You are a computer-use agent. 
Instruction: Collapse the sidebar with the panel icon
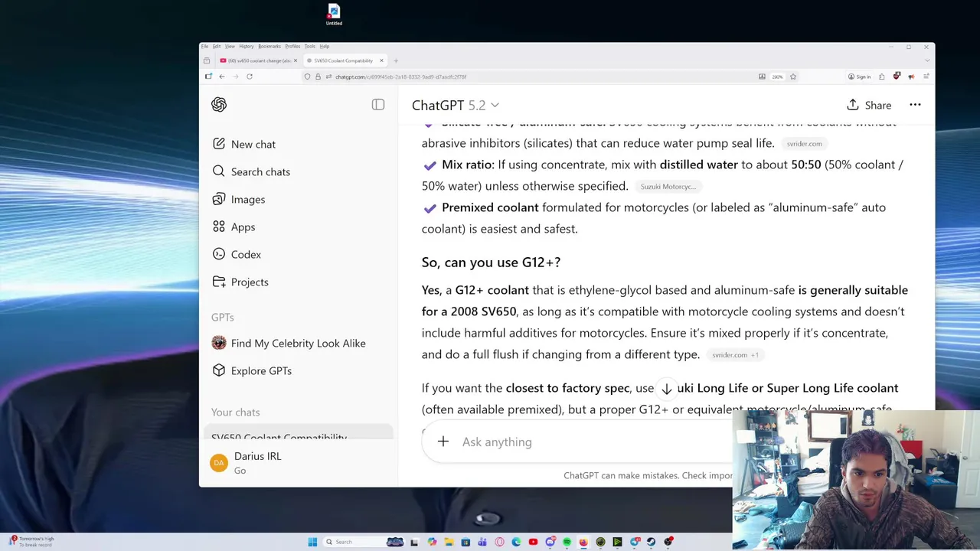378,105
